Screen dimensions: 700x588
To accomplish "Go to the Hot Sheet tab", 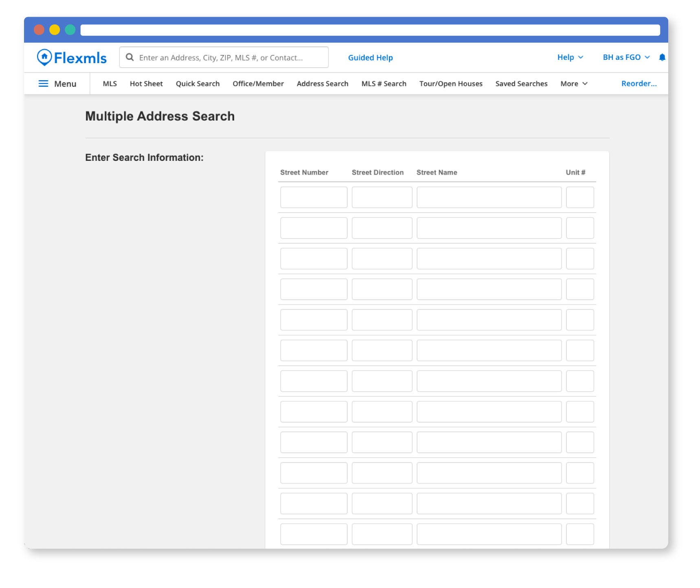I will [x=146, y=83].
